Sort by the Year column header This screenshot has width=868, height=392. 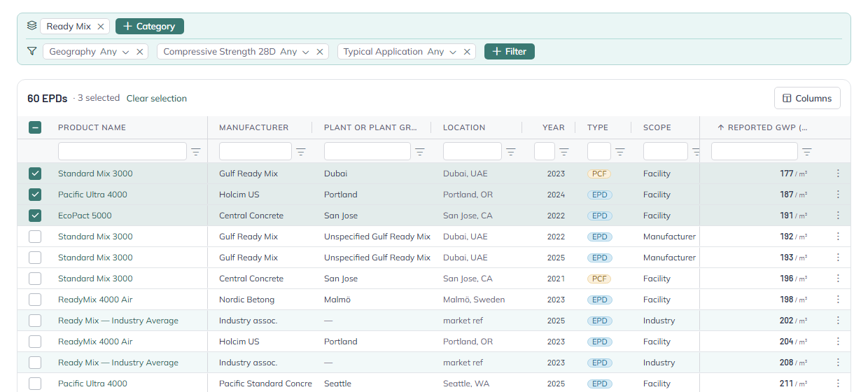pyautogui.click(x=553, y=127)
